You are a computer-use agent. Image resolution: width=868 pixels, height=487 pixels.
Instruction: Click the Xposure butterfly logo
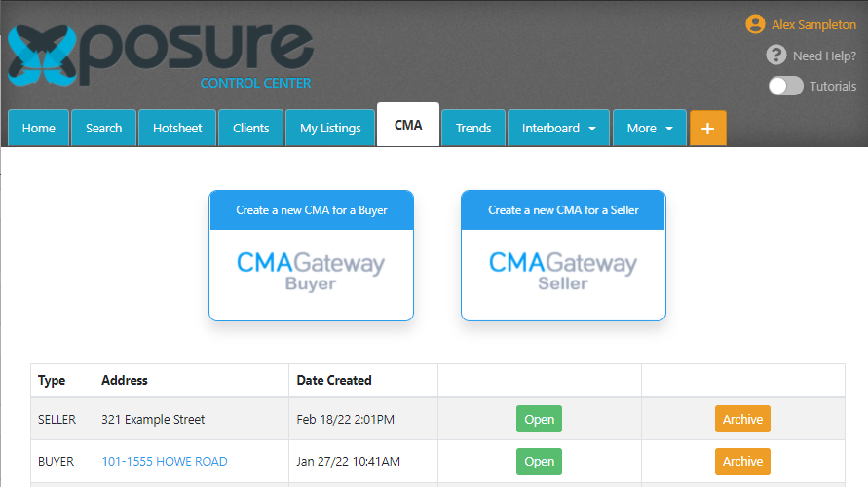pos(42,56)
